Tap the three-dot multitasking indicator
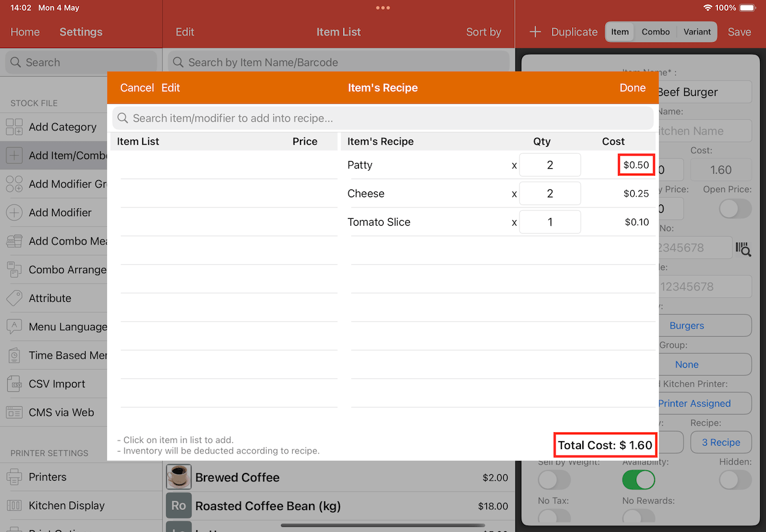The width and height of the screenshot is (766, 532). 383,8
